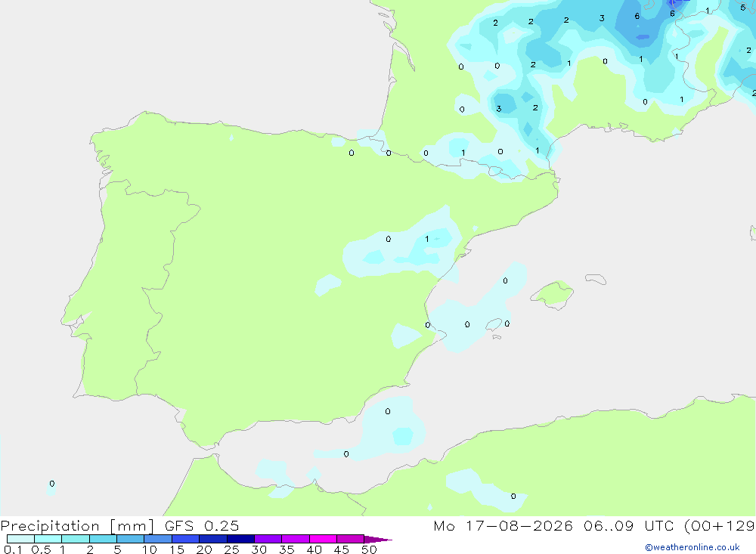Click the '50' legend scale label
The image size is (756, 554).
[x=369, y=549]
